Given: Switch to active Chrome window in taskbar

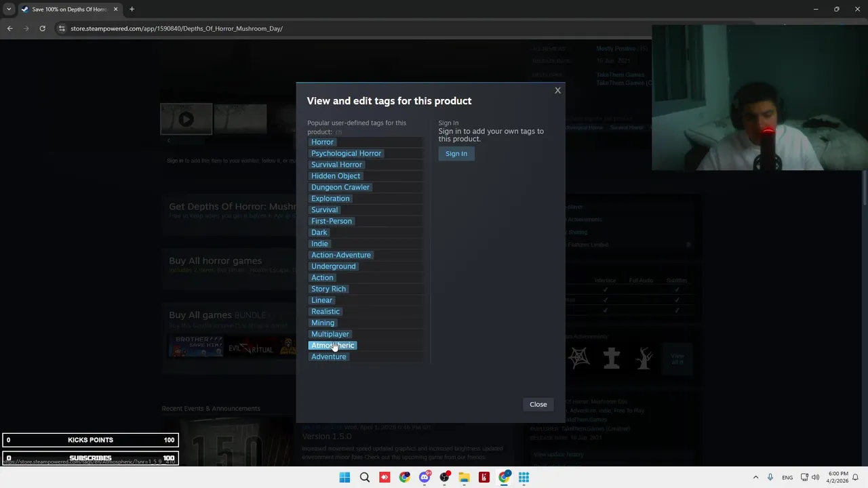Looking at the screenshot, I should click(x=504, y=477).
